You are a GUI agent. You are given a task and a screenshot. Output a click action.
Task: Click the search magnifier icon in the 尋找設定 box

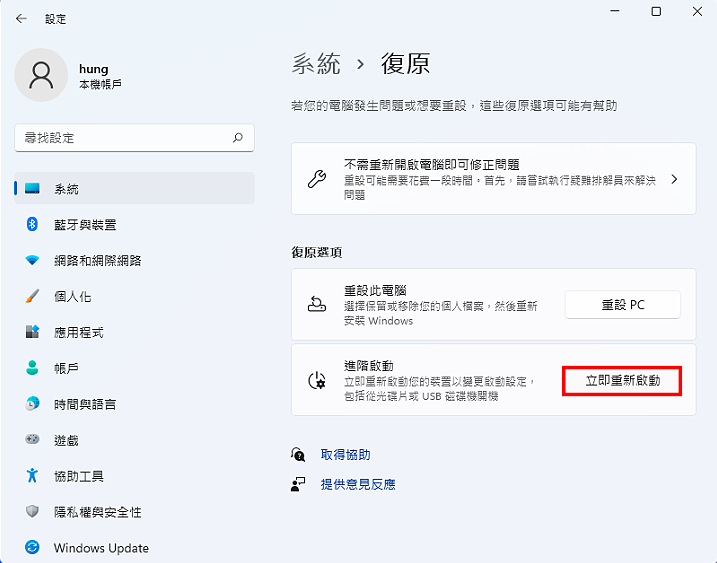point(238,138)
